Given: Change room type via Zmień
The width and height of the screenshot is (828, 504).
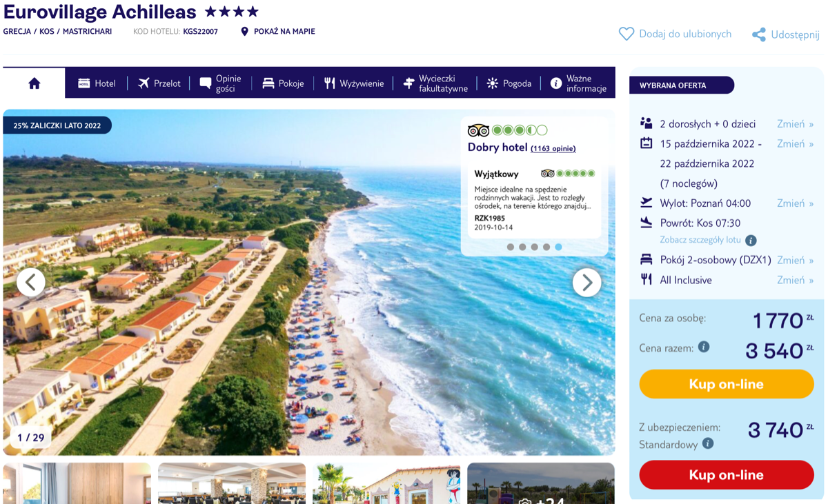Looking at the screenshot, I should (x=795, y=260).
